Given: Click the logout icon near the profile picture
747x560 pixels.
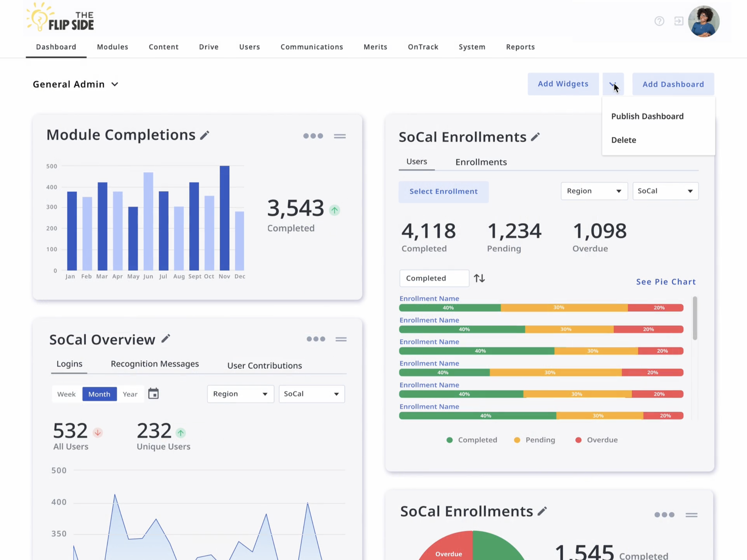Looking at the screenshot, I should (x=678, y=21).
